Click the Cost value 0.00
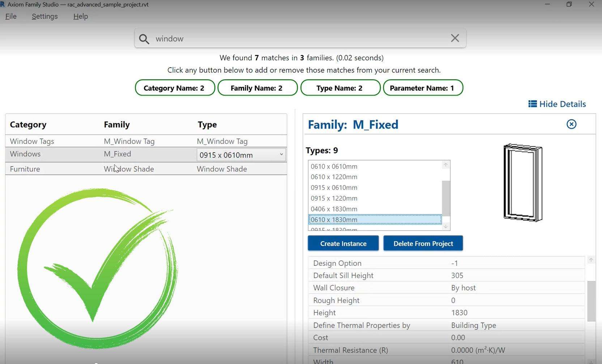The image size is (602, 364). (x=458, y=338)
